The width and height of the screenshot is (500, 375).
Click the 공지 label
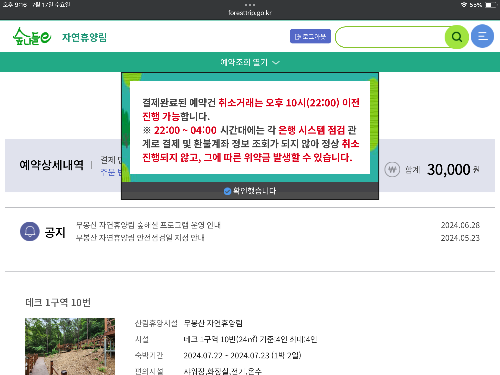55,232
